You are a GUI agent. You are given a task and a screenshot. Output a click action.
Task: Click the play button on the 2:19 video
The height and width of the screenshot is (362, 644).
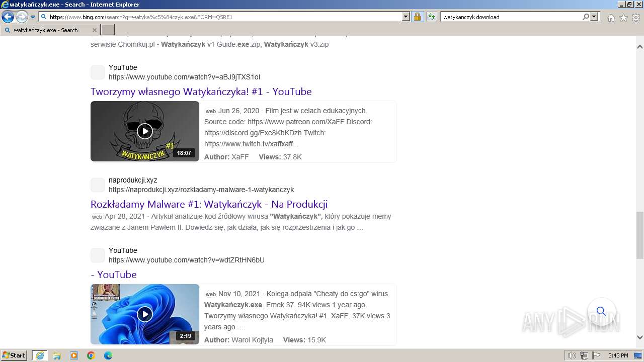tap(145, 314)
